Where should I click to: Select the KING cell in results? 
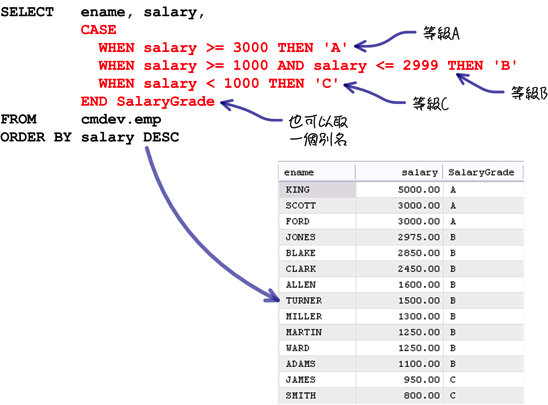pyautogui.click(x=317, y=190)
